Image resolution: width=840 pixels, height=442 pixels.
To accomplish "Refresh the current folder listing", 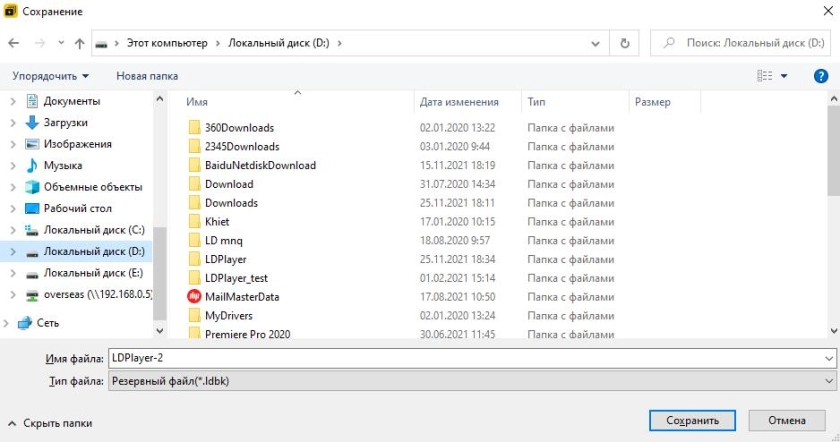I will [x=625, y=44].
